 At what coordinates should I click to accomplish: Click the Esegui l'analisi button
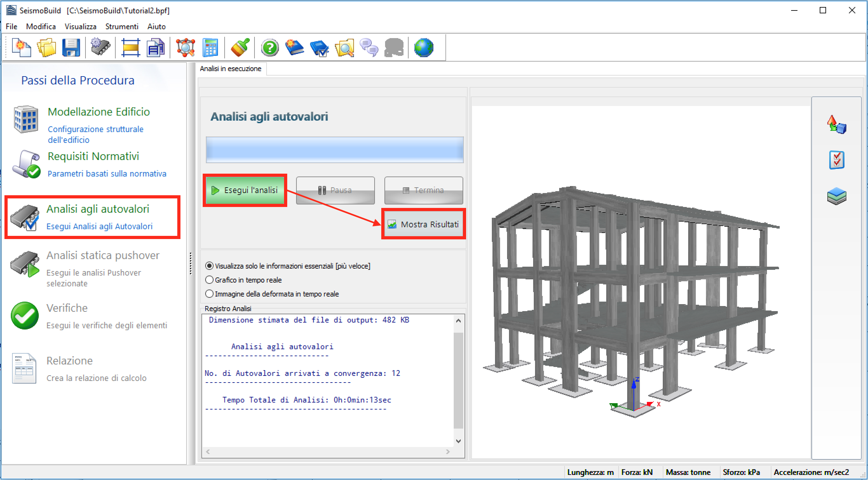245,190
